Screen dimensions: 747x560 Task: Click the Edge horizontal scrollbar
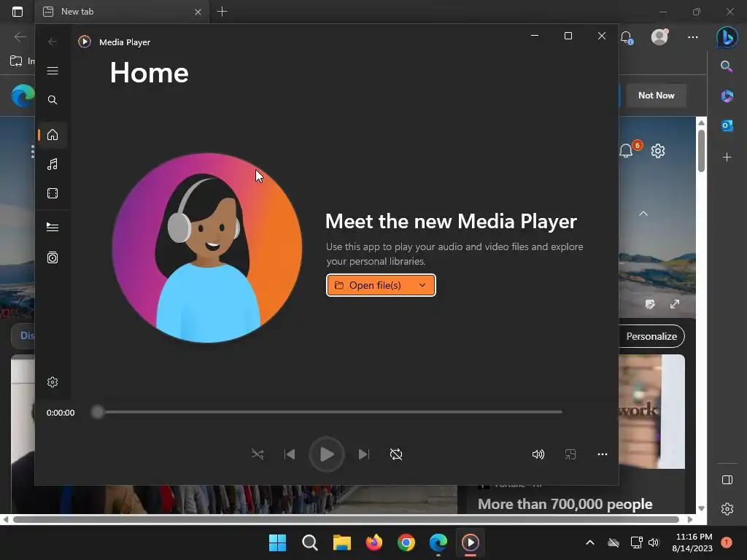click(346, 519)
